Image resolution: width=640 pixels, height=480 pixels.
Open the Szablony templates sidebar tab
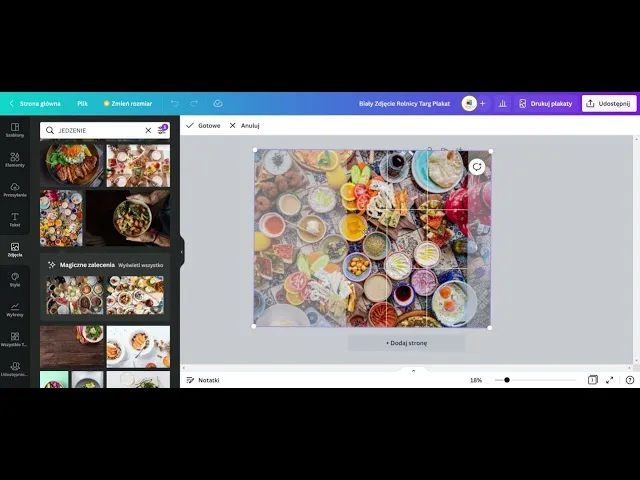click(x=15, y=130)
